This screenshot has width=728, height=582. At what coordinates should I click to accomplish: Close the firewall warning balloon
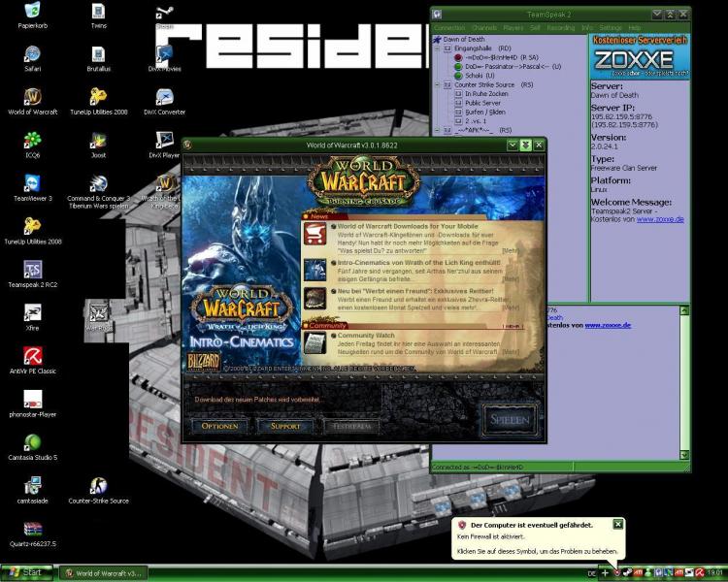tap(617, 525)
